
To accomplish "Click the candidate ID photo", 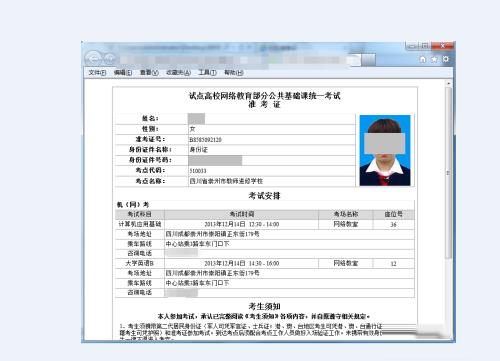I will click(385, 150).
